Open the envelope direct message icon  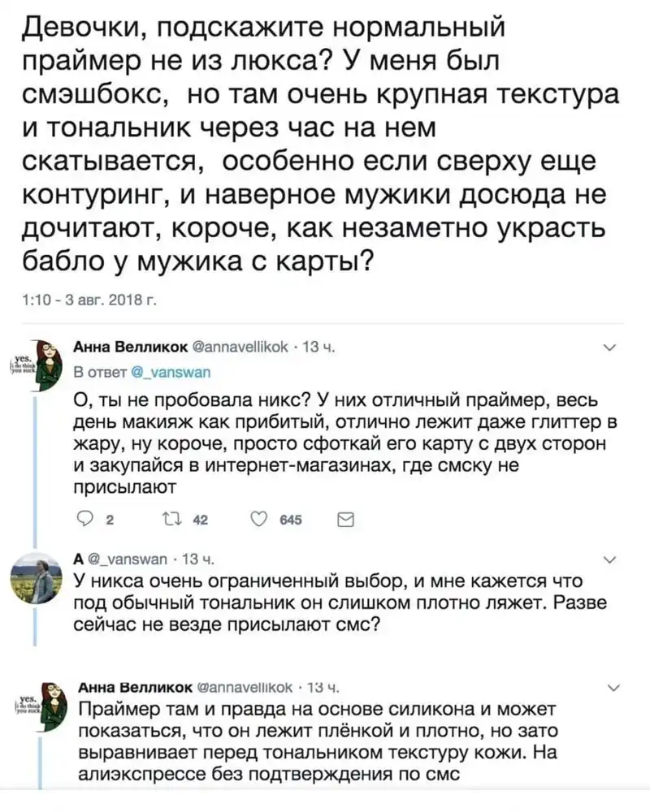[344, 520]
